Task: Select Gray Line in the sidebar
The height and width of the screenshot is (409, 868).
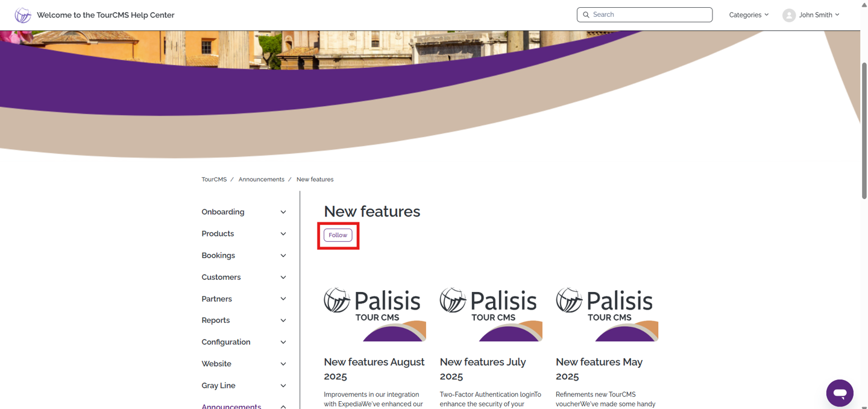Action: (x=218, y=385)
